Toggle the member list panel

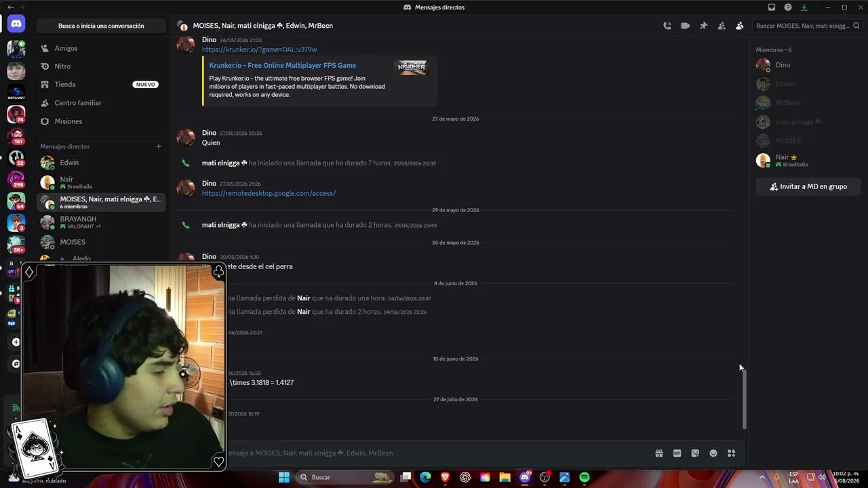(x=739, y=26)
